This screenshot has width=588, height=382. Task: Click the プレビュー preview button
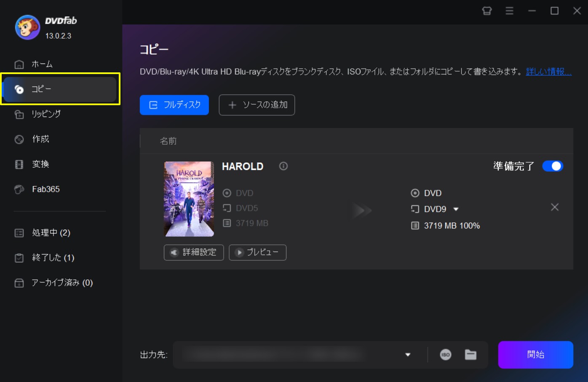258,252
